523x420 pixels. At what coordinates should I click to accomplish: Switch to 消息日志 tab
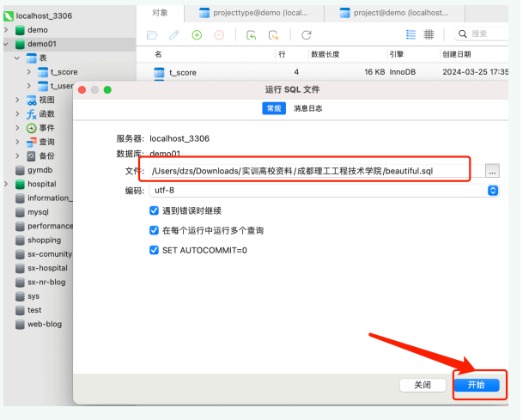coord(307,108)
